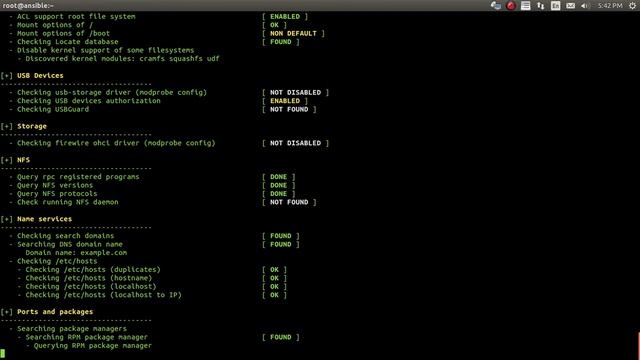Screen dimensions: 640x360
Task: Click 'Disable kernel support of some filesystems' line
Action: (x=105, y=50)
